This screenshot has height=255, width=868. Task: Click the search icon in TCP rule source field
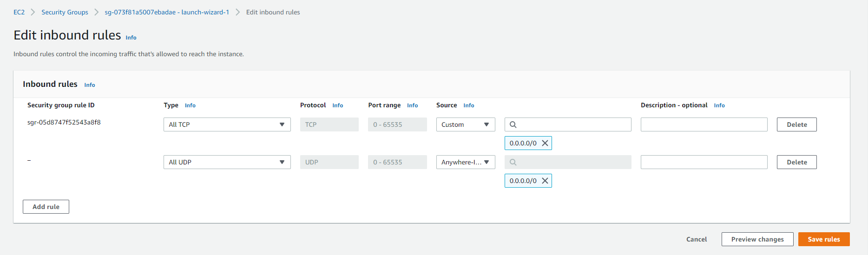click(513, 124)
